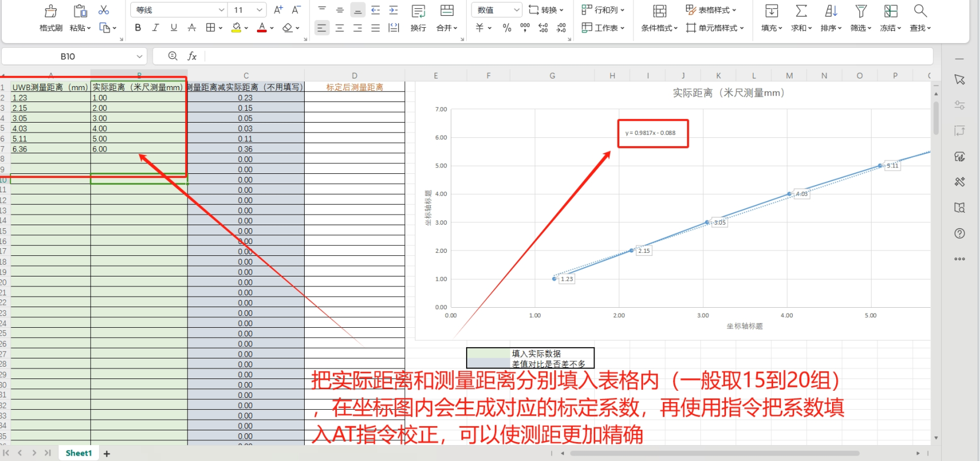The width and height of the screenshot is (980, 461).
Task: Toggle Bold formatting
Action: click(138, 28)
